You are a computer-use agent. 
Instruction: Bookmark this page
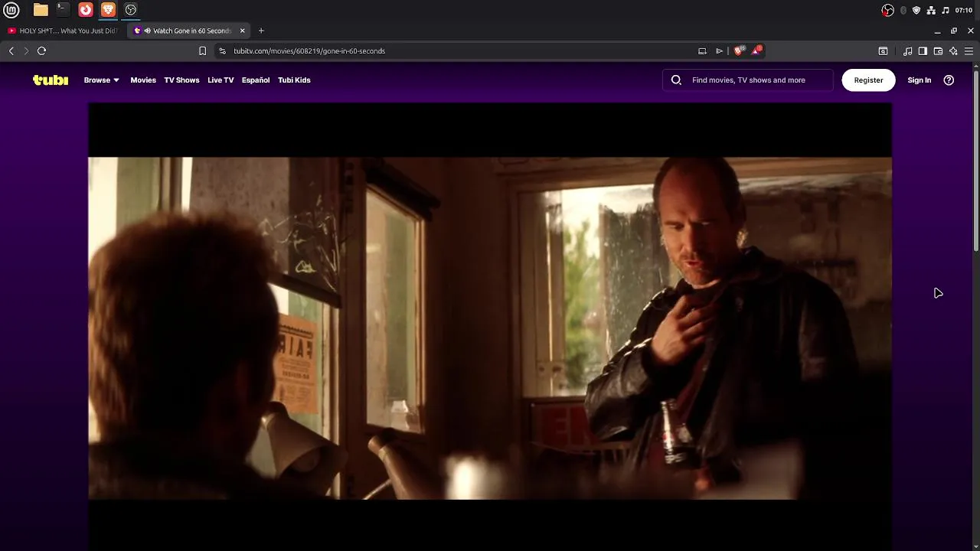pos(202,51)
